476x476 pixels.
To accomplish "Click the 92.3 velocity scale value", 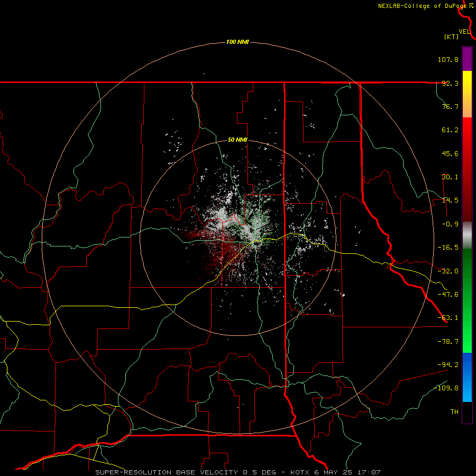I will click(x=450, y=83).
